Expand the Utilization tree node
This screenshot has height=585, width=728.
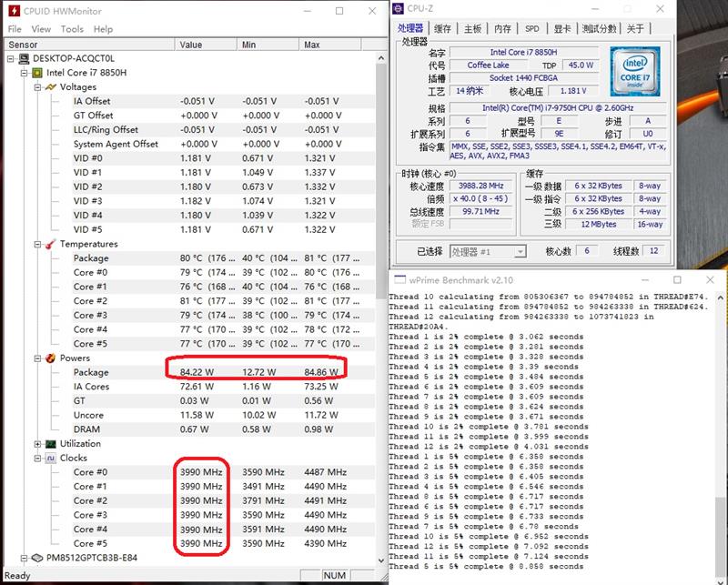click(37, 444)
